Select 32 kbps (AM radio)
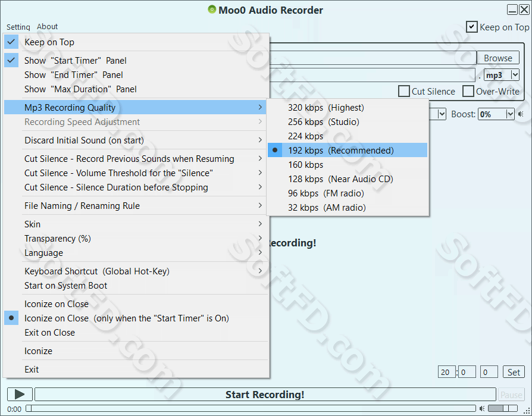 348,207
